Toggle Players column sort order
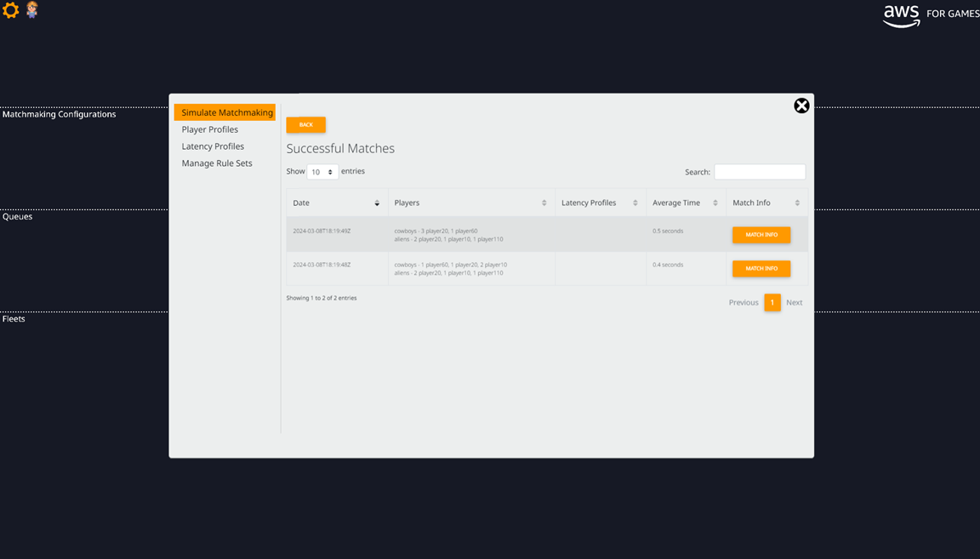This screenshot has width=980, height=559. [x=545, y=202]
